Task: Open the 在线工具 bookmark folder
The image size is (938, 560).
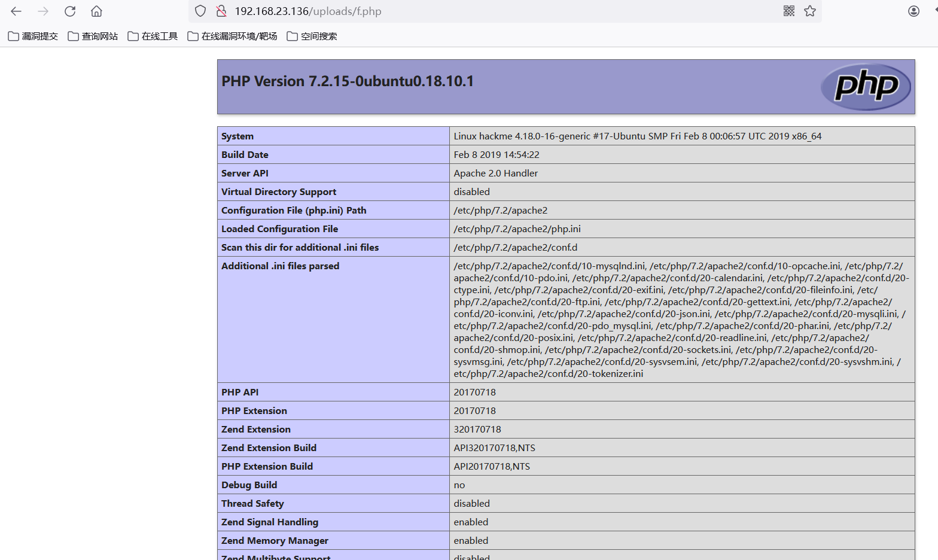Action: tap(153, 36)
